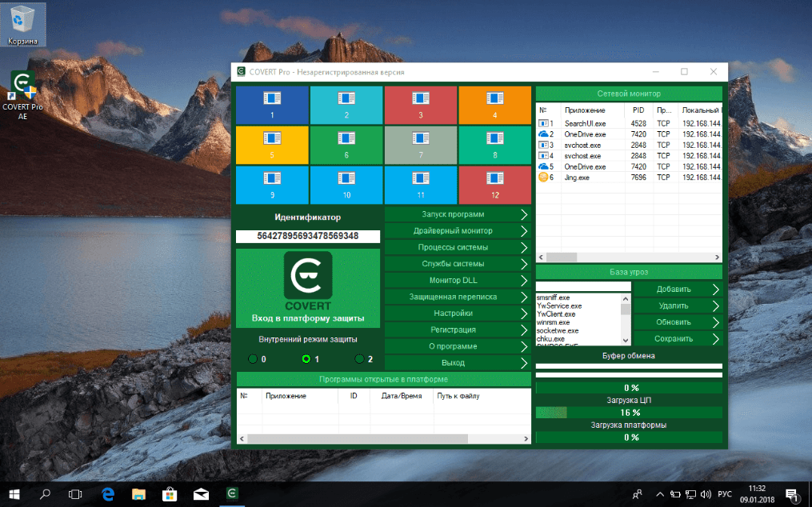The width and height of the screenshot is (812, 507).
Task: Expand the Запуск программ arrow
Action: tap(523, 214)
